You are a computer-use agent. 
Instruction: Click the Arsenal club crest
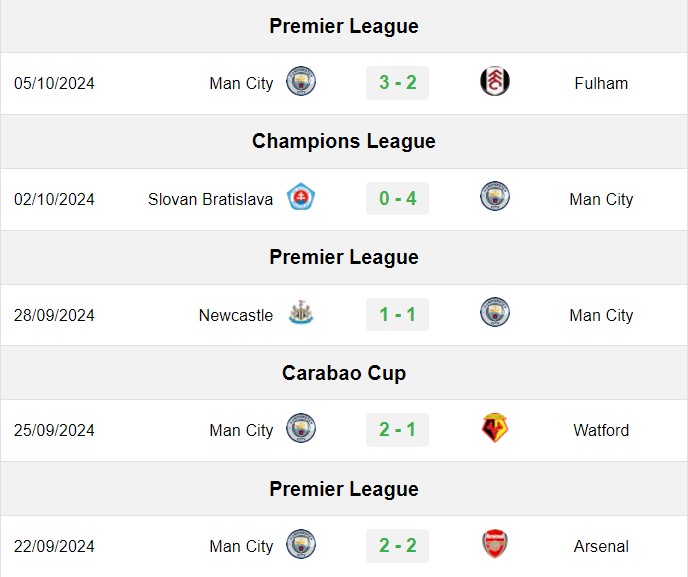pos(494,544)
